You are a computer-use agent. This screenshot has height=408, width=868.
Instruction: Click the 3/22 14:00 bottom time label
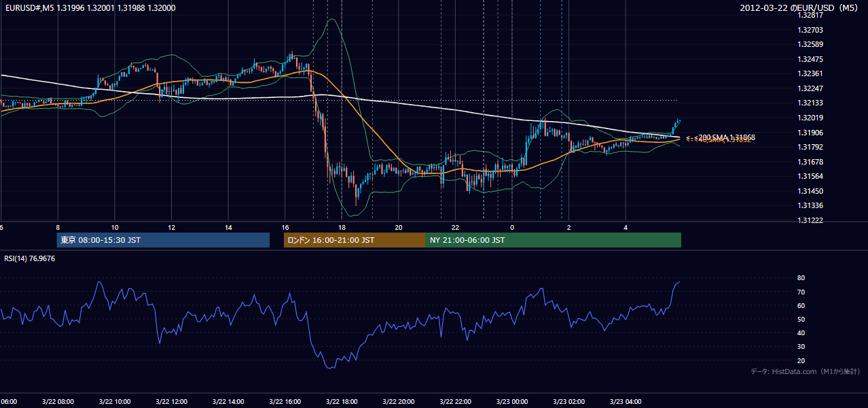[228, 402]
